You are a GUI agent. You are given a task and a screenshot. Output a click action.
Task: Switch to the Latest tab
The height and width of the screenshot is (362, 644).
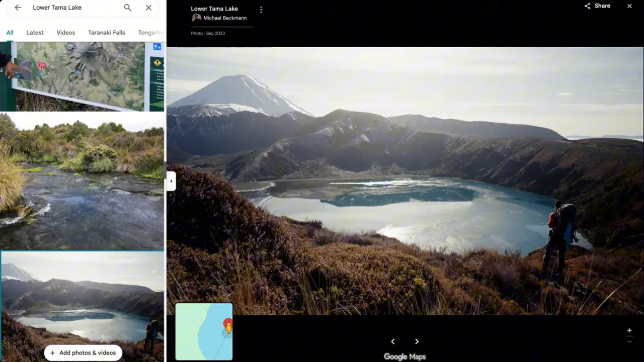coord(35,33)
